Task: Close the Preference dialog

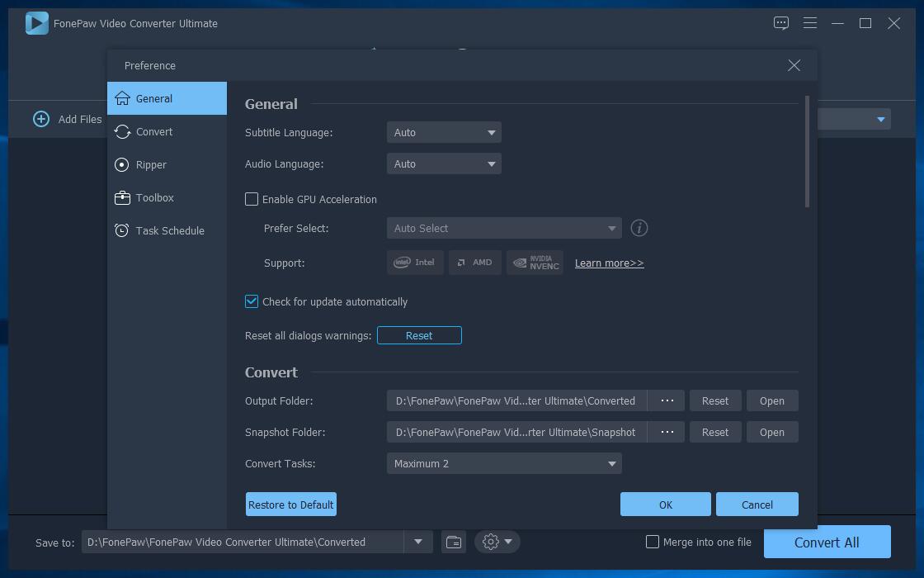Action: pyautogui.click(x=794, y=65)
